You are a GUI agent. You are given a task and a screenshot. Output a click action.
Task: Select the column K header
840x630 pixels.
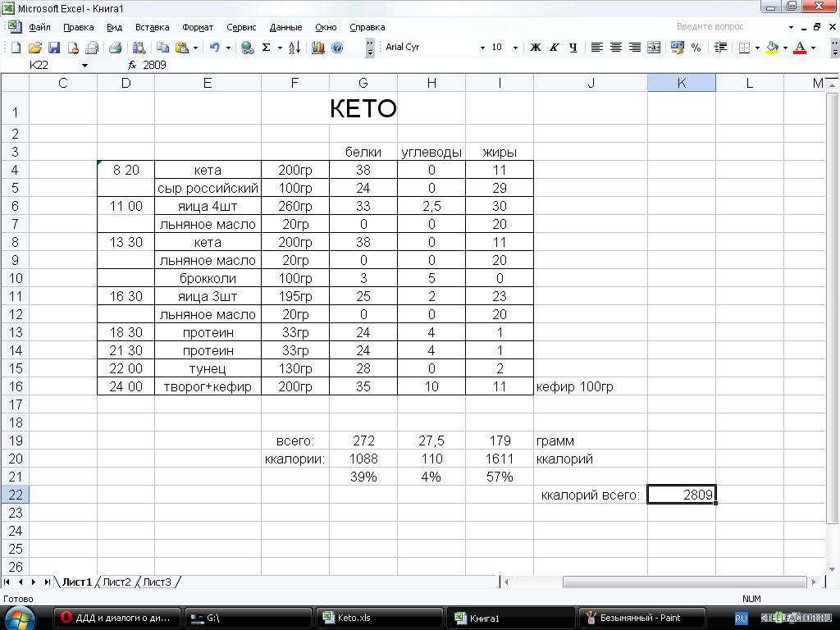click(681, 83)
